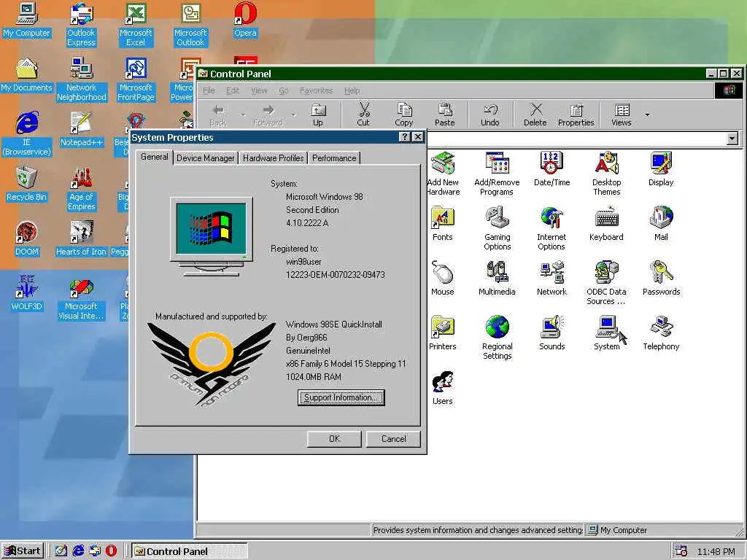Screen dimensions: 747x560
Task: Click OK in System Properties
Action: coord(334,438)
